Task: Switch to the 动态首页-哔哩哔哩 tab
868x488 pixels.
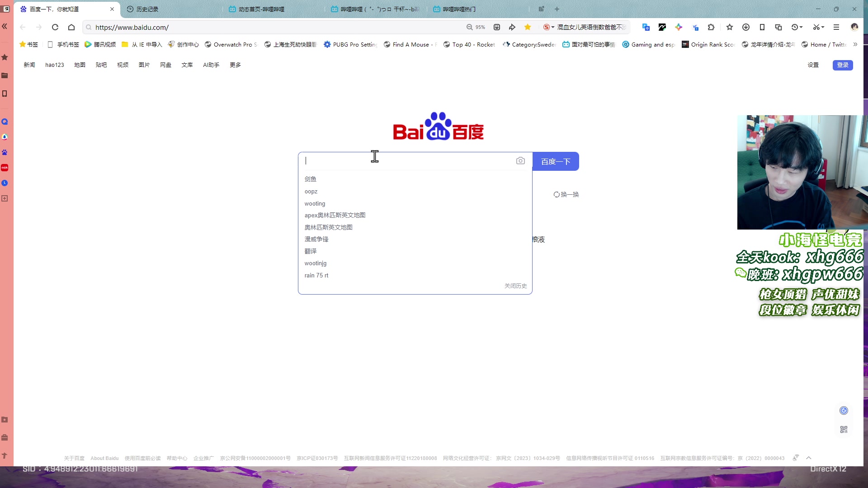Action: pyautogui.click(x=274, y=9)
